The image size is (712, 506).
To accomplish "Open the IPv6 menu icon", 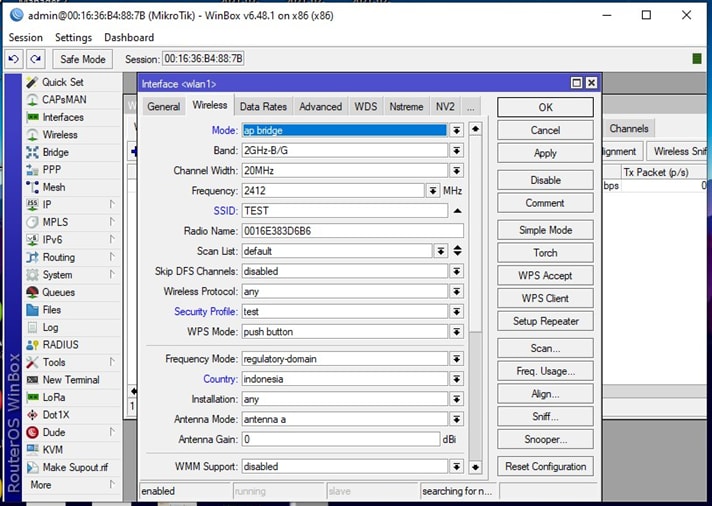I will click(32, 240).
